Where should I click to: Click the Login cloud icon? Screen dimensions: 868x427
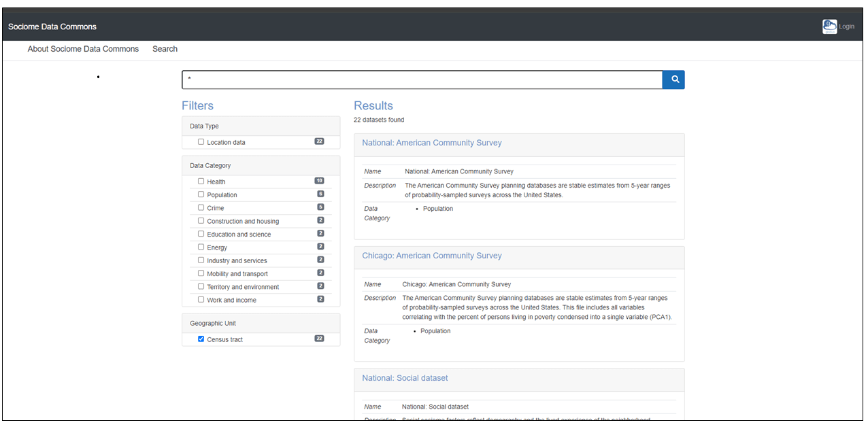point(829,27)
